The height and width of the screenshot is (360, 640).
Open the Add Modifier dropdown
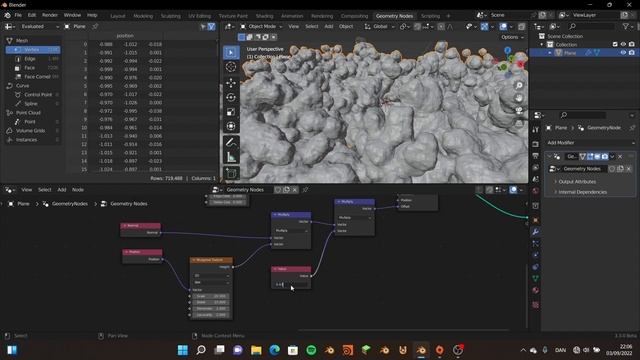591,143
